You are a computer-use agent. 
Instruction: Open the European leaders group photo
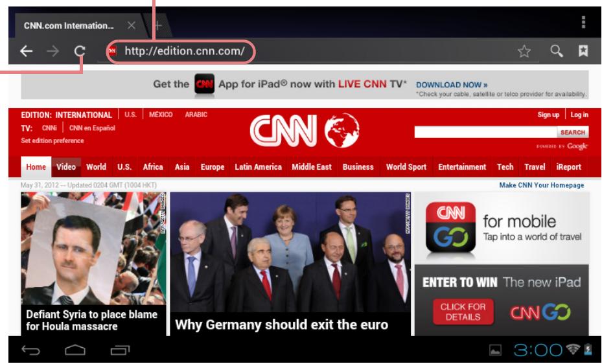click(290, 253)
